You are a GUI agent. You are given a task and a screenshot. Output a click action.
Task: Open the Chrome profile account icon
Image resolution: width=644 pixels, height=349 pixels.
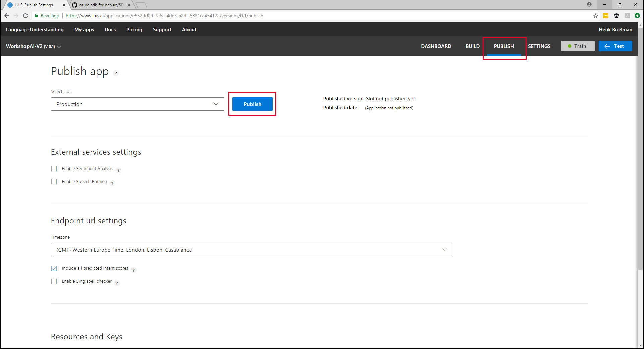pyautogui.click(x=589, y=4)
